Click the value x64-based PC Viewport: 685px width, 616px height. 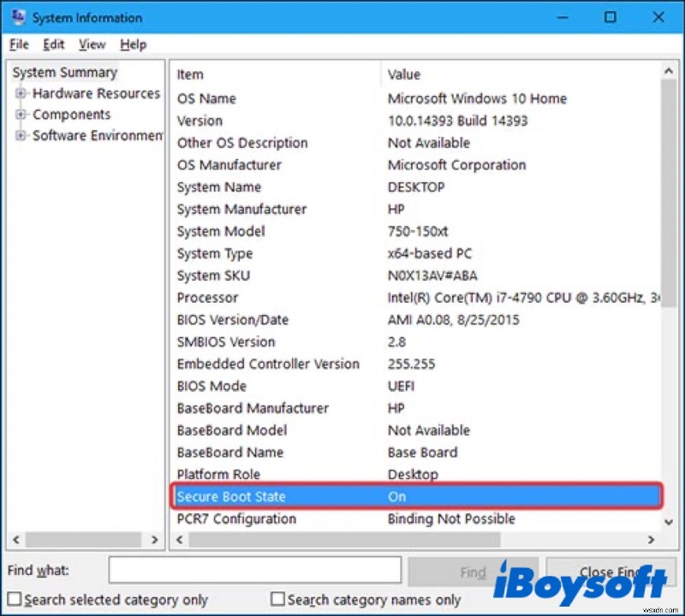[x=430, y=253]
